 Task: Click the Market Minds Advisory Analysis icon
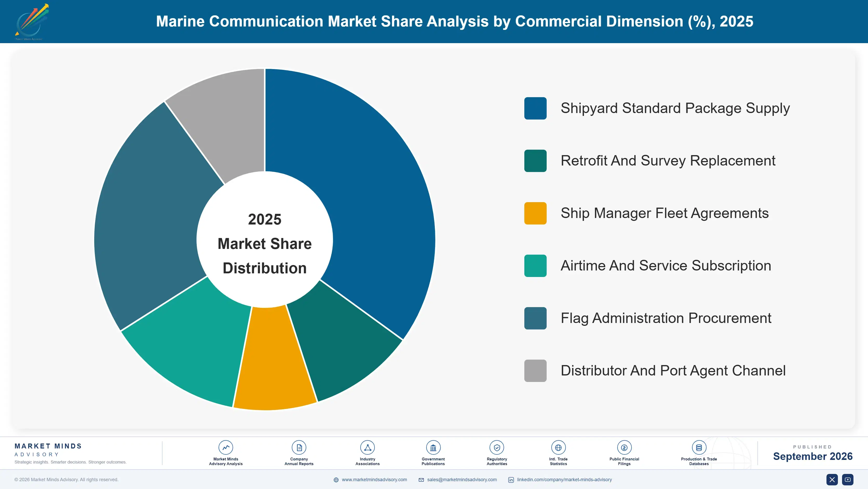pos(225,447)
